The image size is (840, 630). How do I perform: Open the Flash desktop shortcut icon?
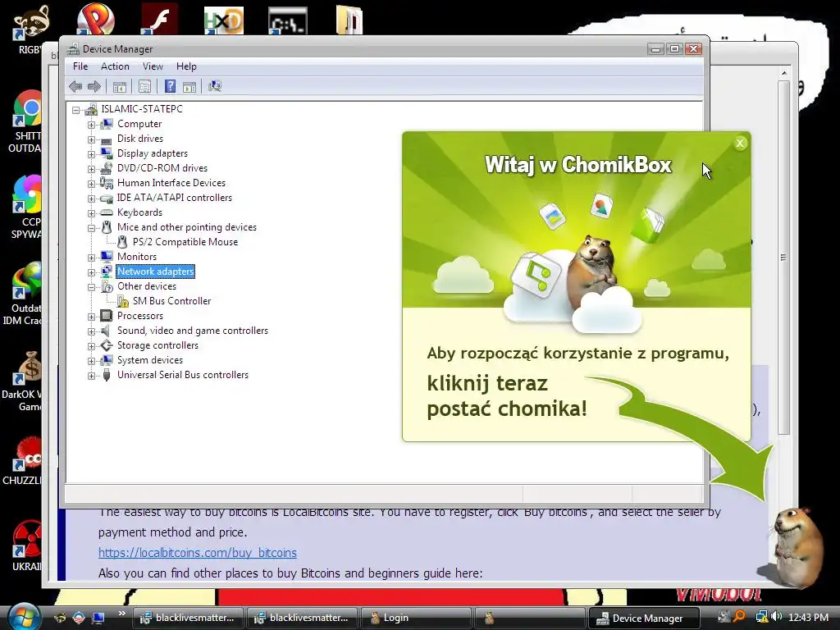click(x=159, y=20)
